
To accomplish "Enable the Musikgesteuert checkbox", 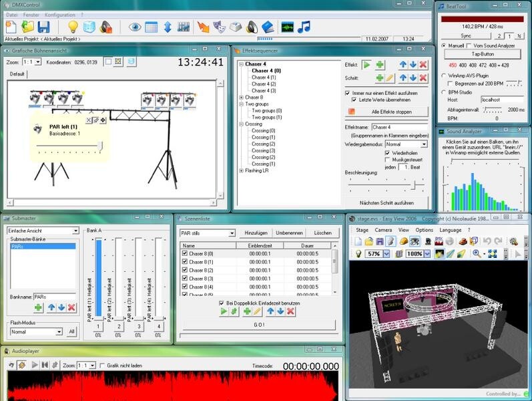I will [x=388, y=160].
